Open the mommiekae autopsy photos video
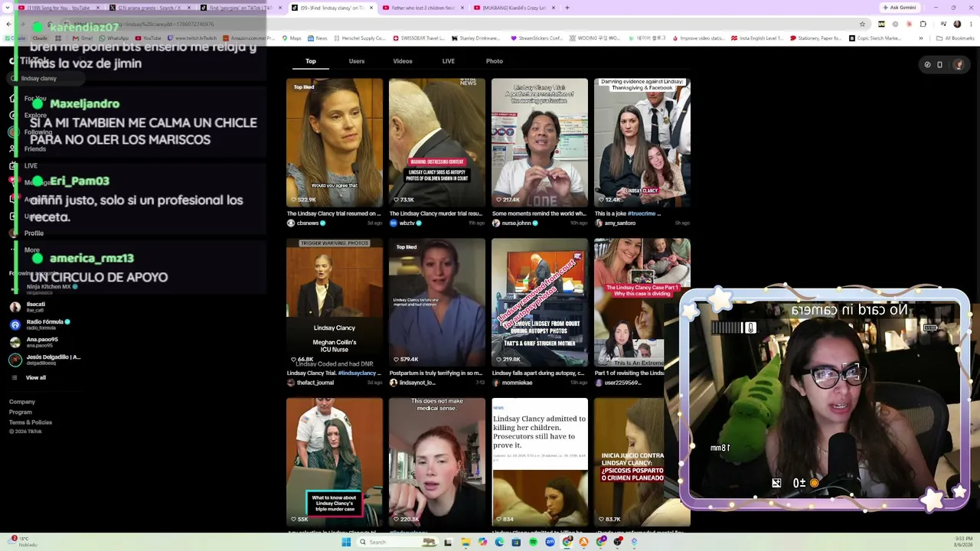The height and width of the screenshot is (551, 980). pyautogui.click(x=540, y=302)
